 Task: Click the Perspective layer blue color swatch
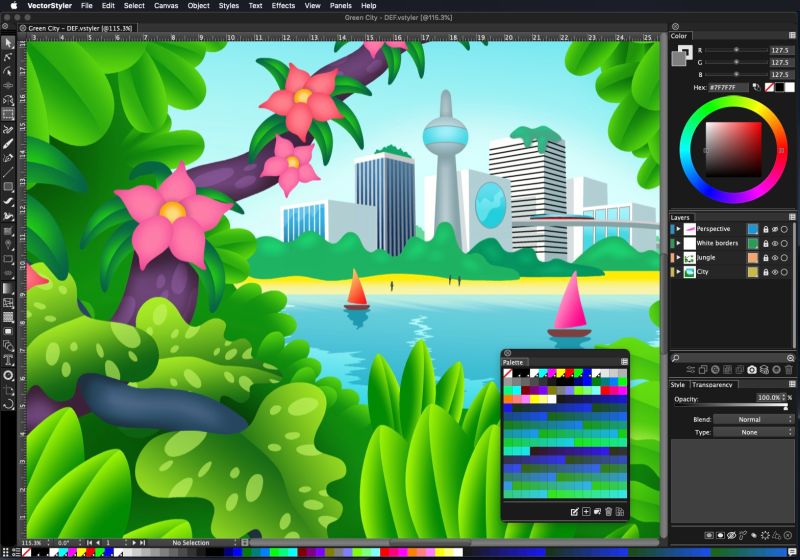tap(753, 229)
